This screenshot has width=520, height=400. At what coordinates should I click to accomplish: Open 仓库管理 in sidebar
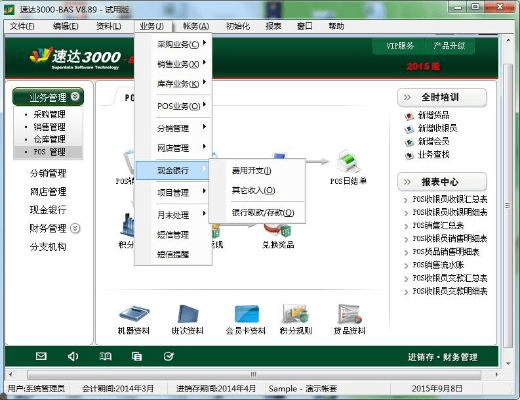coord(49,139)
